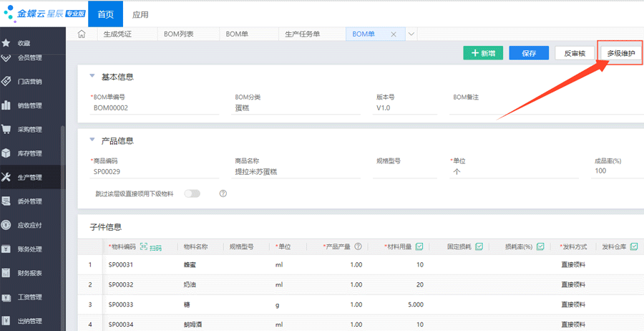Toggle checkbox in 材料用量 column header
This screenshot has height=331, width=644.
coord(419,246)
